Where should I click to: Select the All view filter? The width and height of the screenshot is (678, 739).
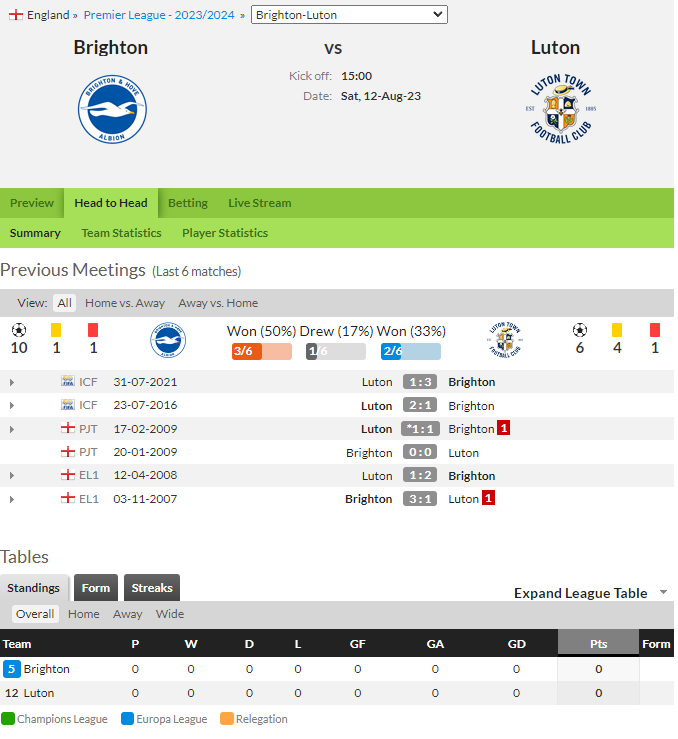tap(65, 303)
